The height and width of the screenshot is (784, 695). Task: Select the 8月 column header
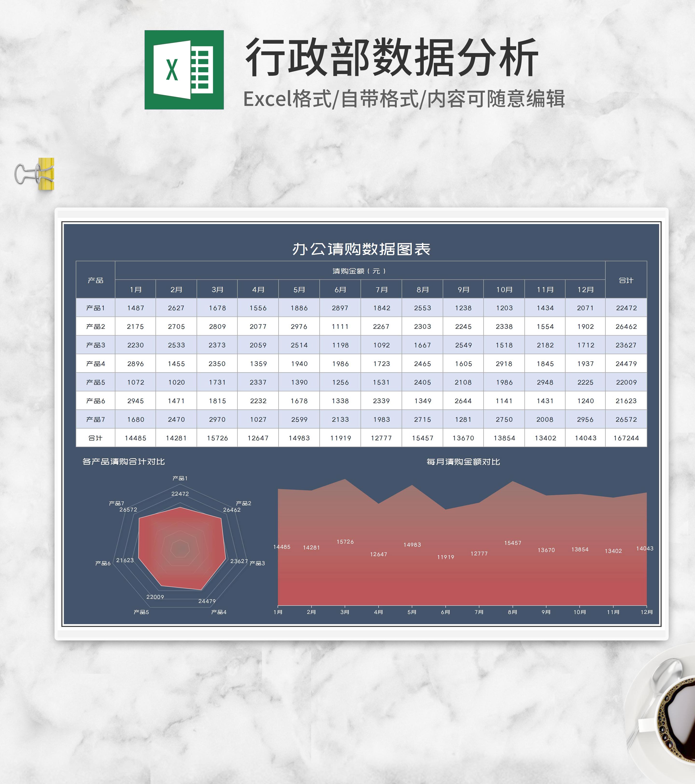[422, 289]
